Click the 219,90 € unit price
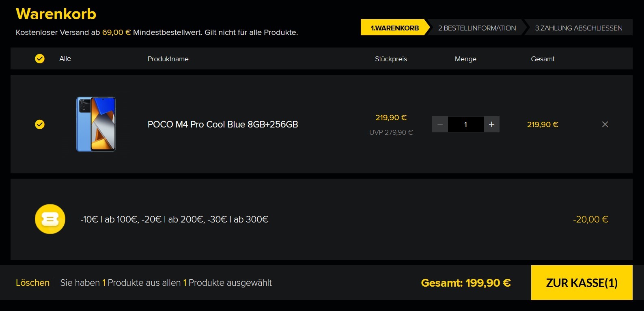The height and width of the screenshot is (311, 644). pos(391,117)
